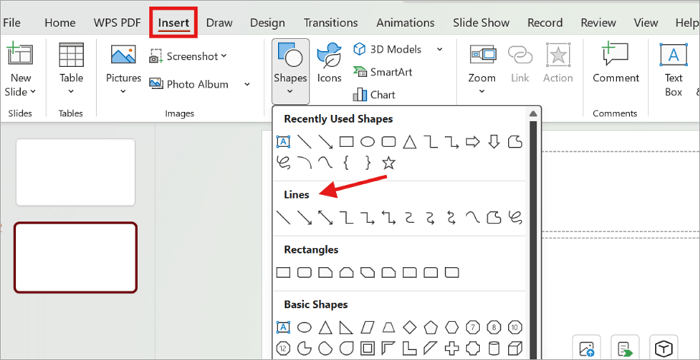This screenshot has height=360, width=700.
Task: Click the 3D cube icon on the slide
Action: pos(664,348)
